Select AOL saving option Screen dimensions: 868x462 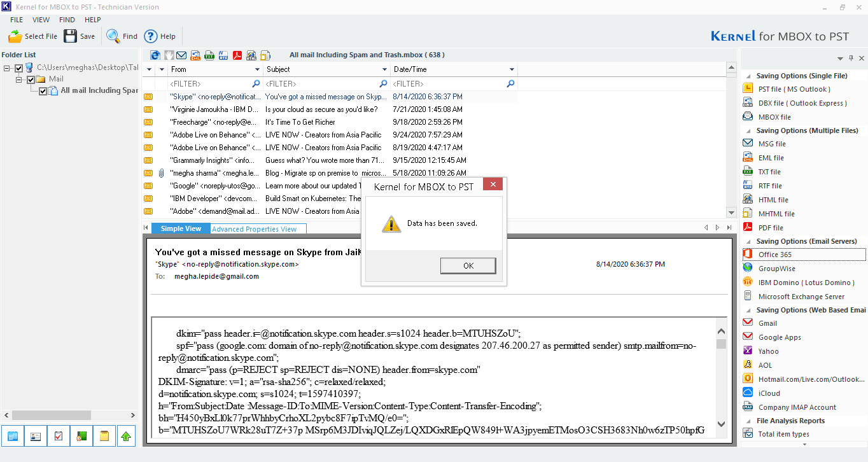pyautogui.click(x=765, y=365)
